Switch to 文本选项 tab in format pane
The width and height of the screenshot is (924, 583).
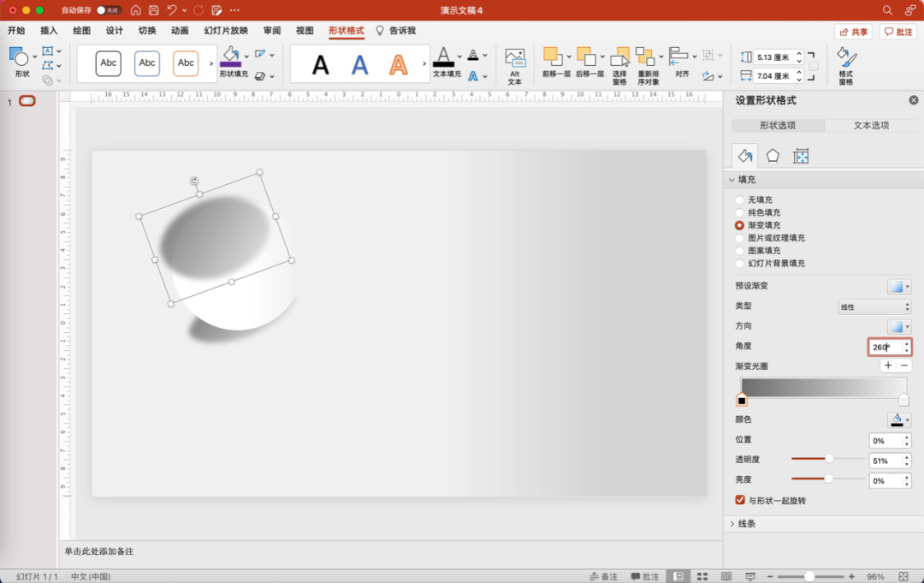click(x=871, y=126)
